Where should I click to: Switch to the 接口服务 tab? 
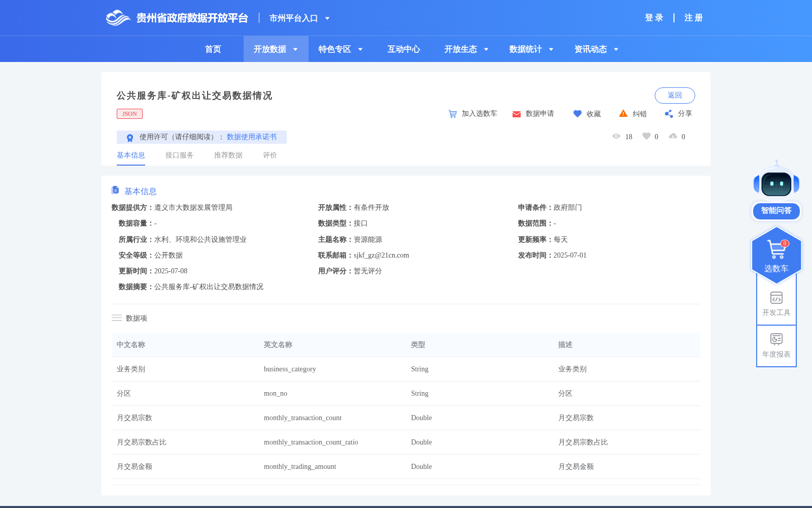180,155
